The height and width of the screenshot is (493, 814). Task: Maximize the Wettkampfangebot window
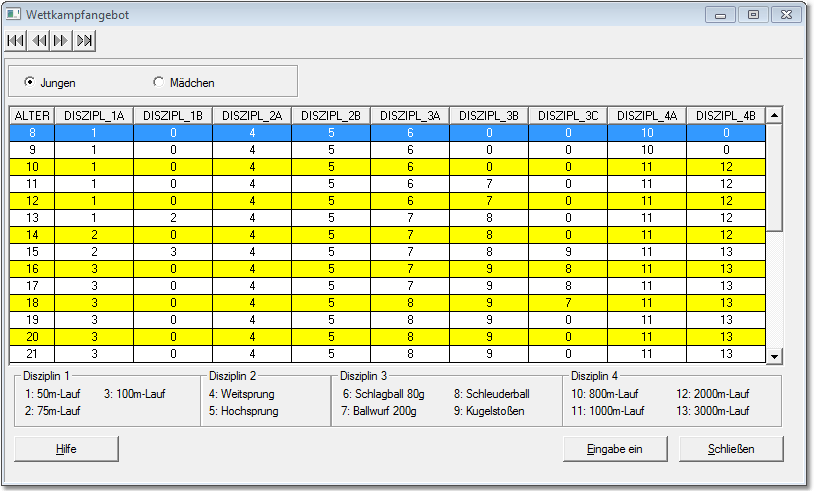click(753, 14)
